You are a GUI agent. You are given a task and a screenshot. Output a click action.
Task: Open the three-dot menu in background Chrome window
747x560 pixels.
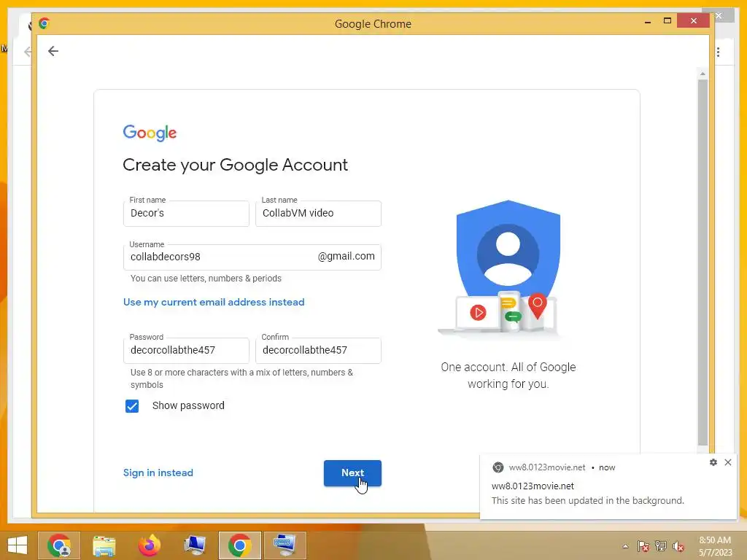pos(718,52)
